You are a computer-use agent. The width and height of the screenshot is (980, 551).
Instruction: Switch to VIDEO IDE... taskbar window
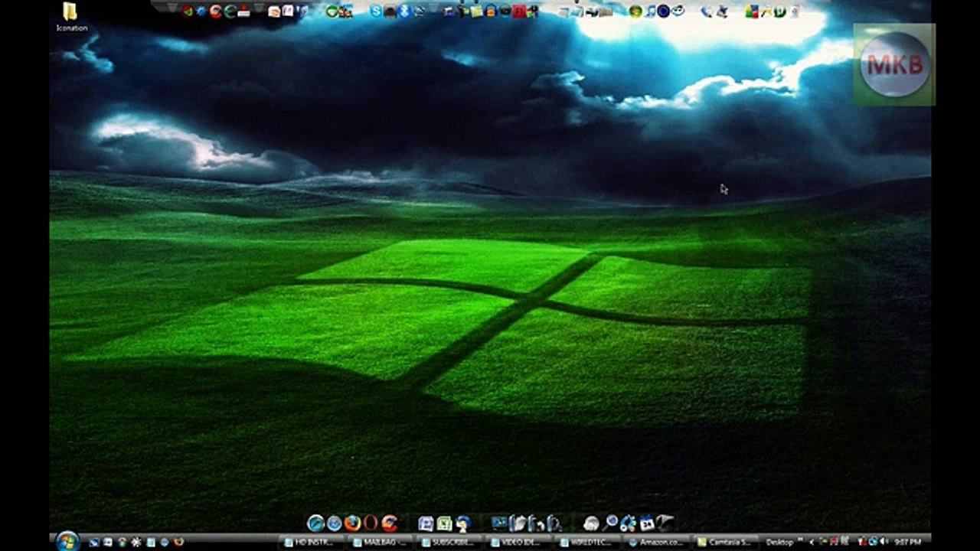[x=520, y=542]
